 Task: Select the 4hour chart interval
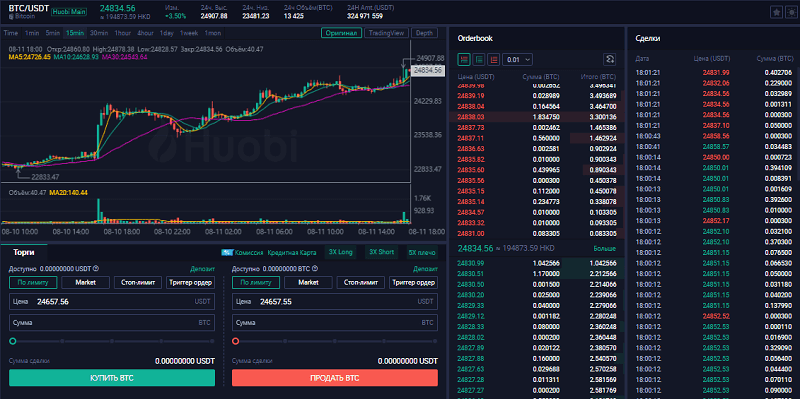pyautogui.click(x=145, y=33)
